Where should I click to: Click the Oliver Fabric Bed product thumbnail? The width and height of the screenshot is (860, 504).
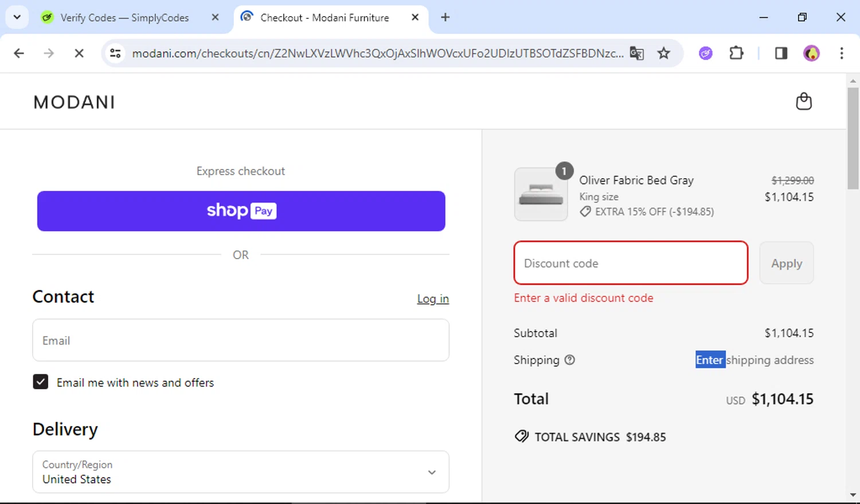541,194
